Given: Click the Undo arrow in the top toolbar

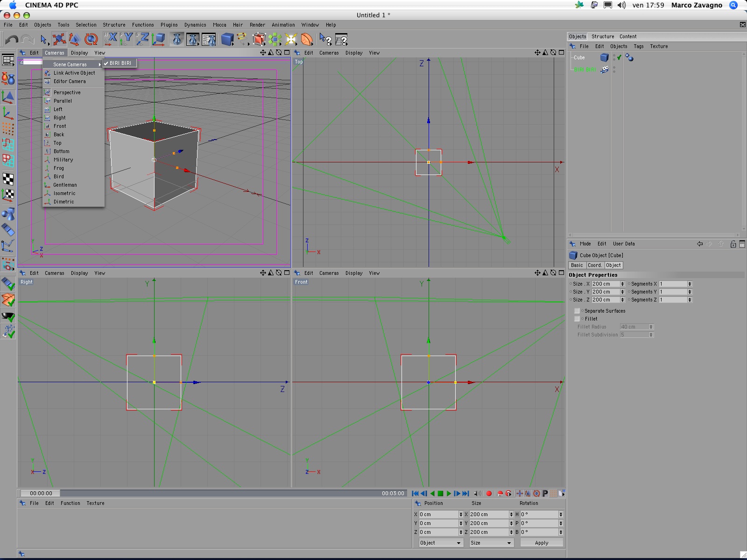Looking at the screenshot, I should click(x=12, y=39).
